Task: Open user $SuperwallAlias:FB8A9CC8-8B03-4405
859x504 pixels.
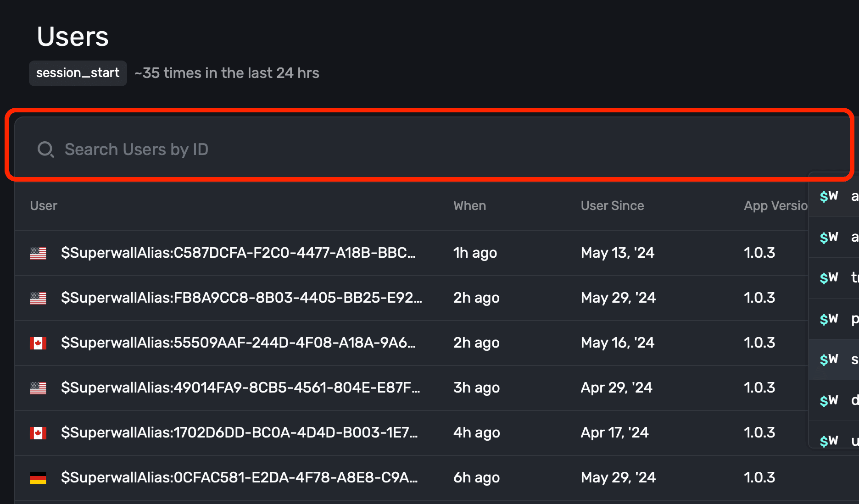Action: click(x=241, y=298)
